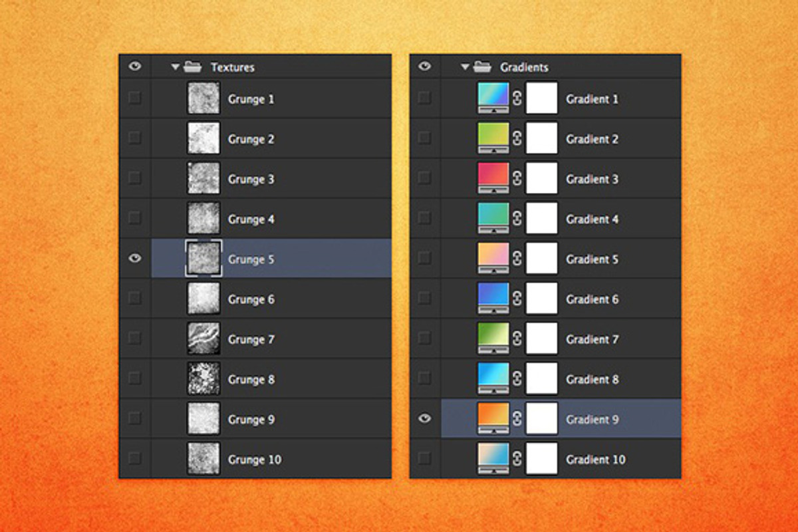Select the Grunge 3 texture thumbnail
This screenshot has width=798, height=532.
tap(203, 179)
